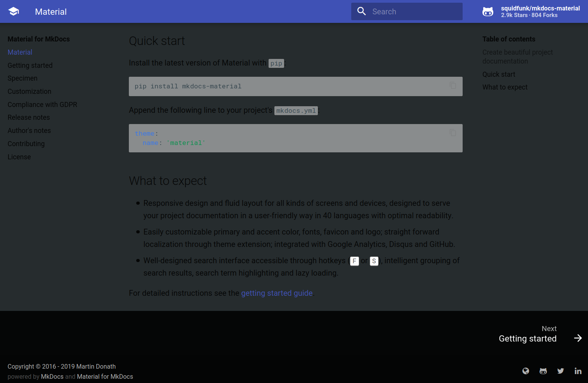This screenshot has height=383, width=588.
Task: Jump to Create beautiful project documentation section
Action: (x=517, y=57)
